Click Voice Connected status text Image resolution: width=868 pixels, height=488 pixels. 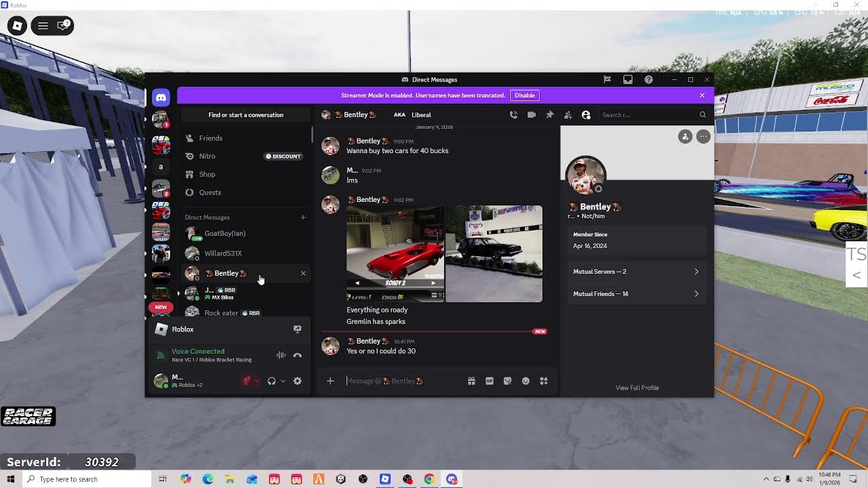point(198,351)
